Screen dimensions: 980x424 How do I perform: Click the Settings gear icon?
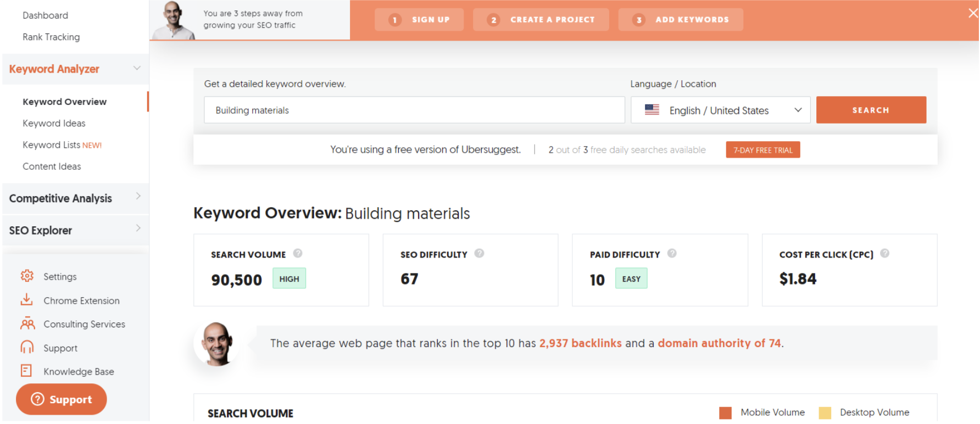click(x=27, y=276)
